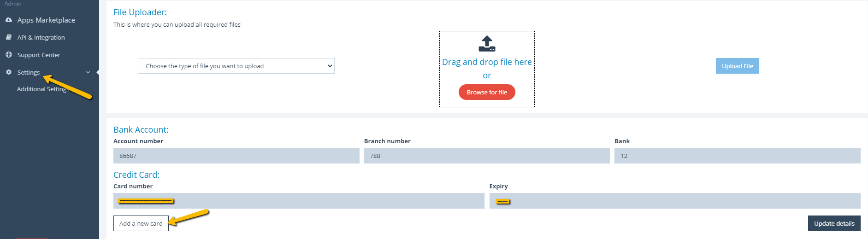Viewport: 868px width, 239px height.
Task: Click the Update details button
Action: [x=834, y=223]
